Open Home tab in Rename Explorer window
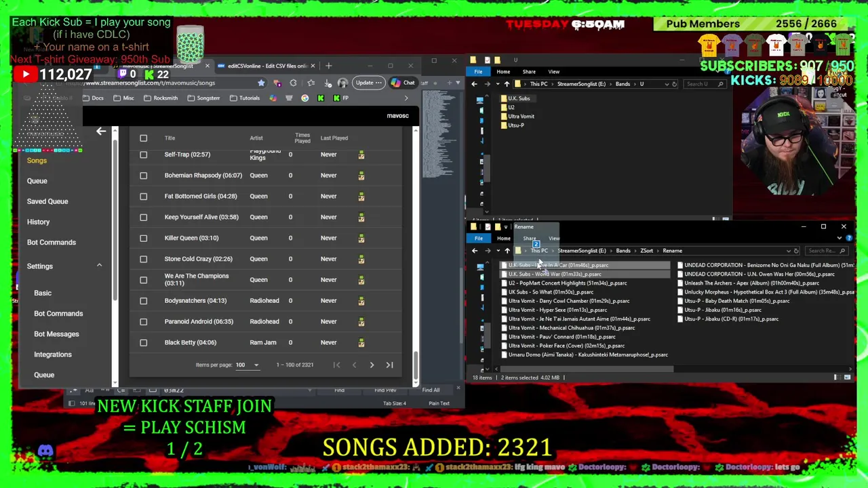The image size is (868, 488). (503, 239)
